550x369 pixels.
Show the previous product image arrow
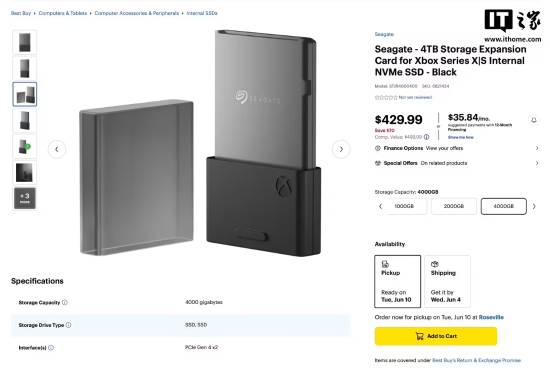(x=57, y=149)
